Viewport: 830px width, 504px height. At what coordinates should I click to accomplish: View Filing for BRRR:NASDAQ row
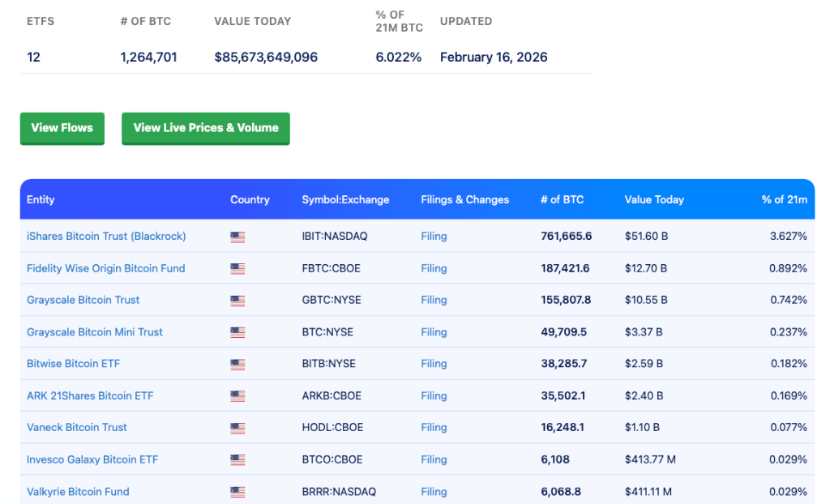coord(434,492)
